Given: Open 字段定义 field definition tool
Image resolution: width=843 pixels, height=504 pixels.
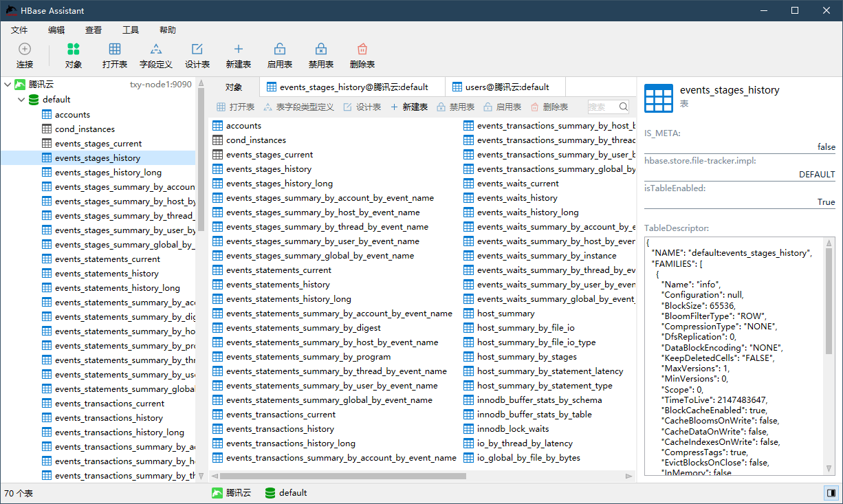Looking at the screenshot, I should [156, 50].
